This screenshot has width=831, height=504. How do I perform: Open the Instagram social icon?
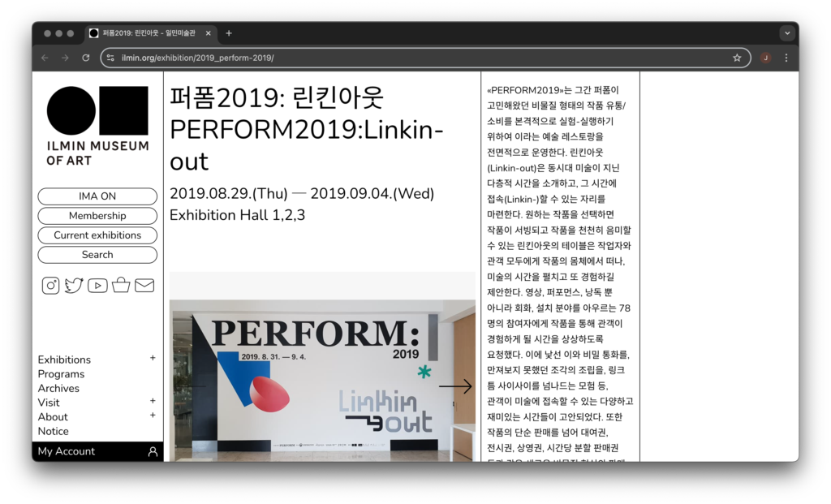coord(50,285)
